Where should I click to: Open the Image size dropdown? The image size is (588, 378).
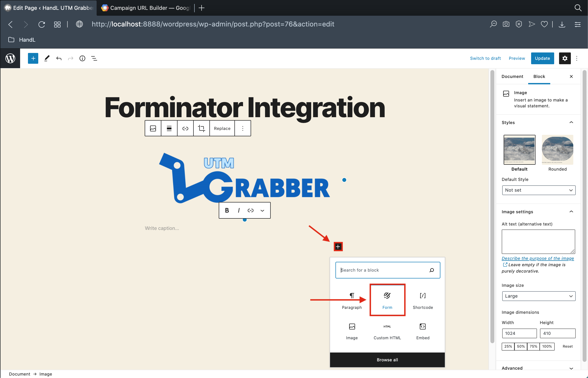tap(539, 296)
